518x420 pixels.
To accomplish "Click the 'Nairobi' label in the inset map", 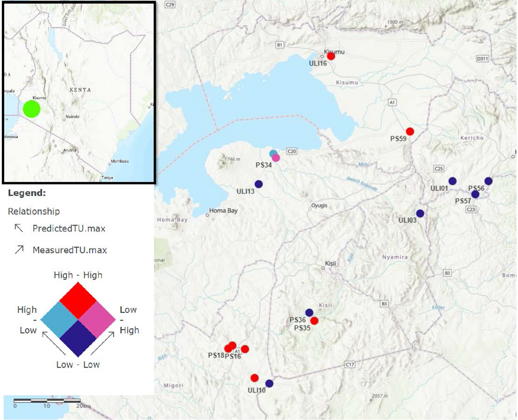I will coord(72,116).
